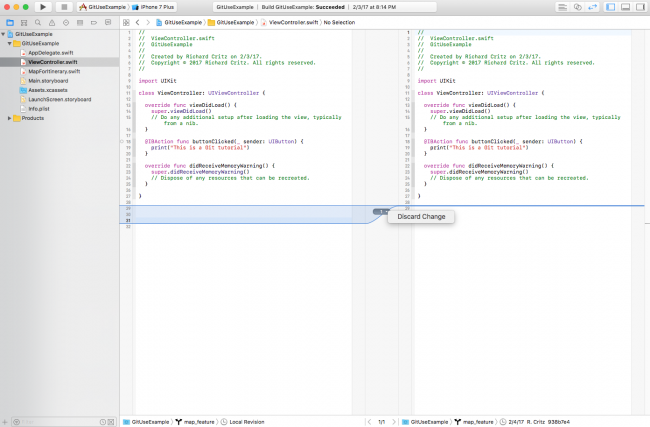The width and height of the screenshot is (650, 427).
Task: Click Discard Change menu item
Action: [x=421, y=217]
